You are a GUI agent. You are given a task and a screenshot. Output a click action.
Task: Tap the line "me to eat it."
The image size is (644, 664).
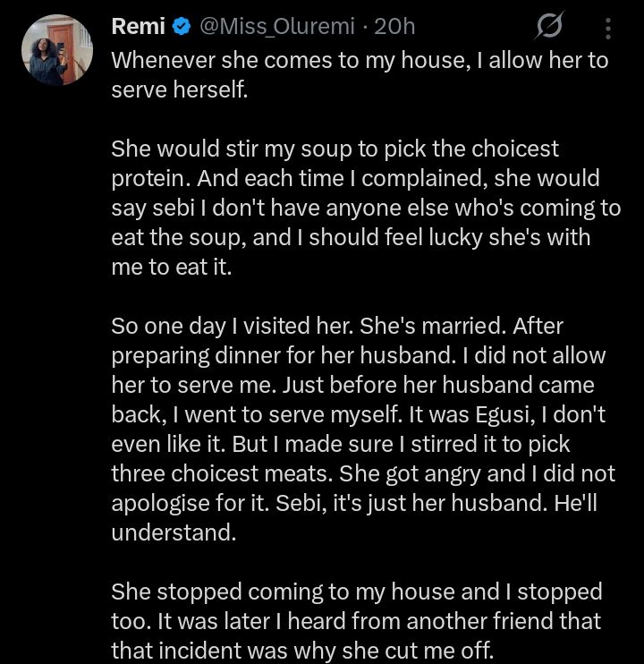[x=171, y=267]
